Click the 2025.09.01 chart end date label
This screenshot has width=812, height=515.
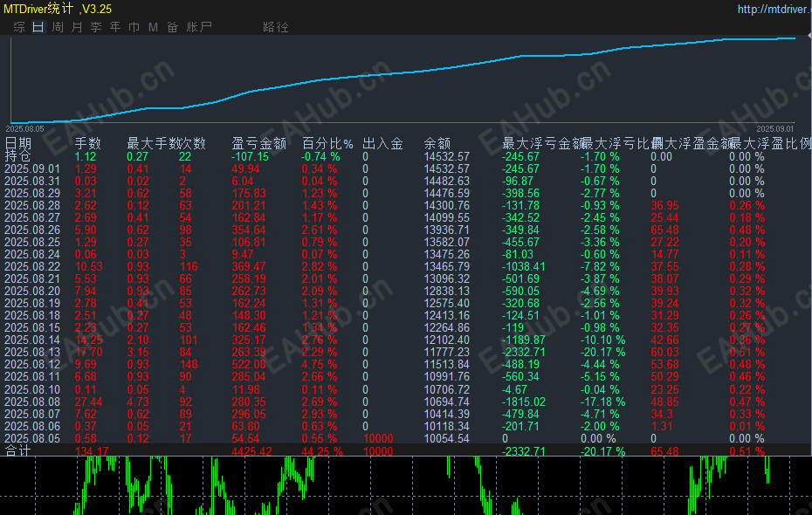(x=774, y=129)
